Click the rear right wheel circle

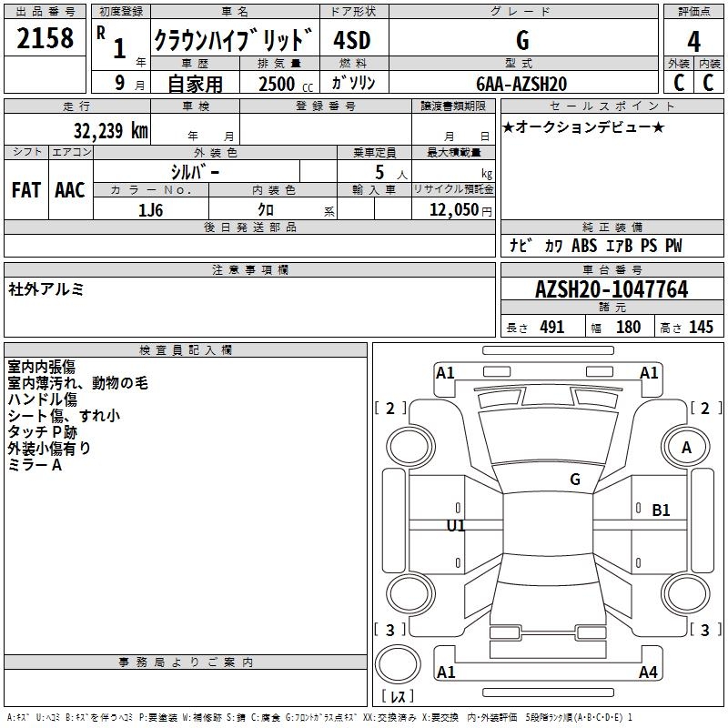[x=685, y=593]
